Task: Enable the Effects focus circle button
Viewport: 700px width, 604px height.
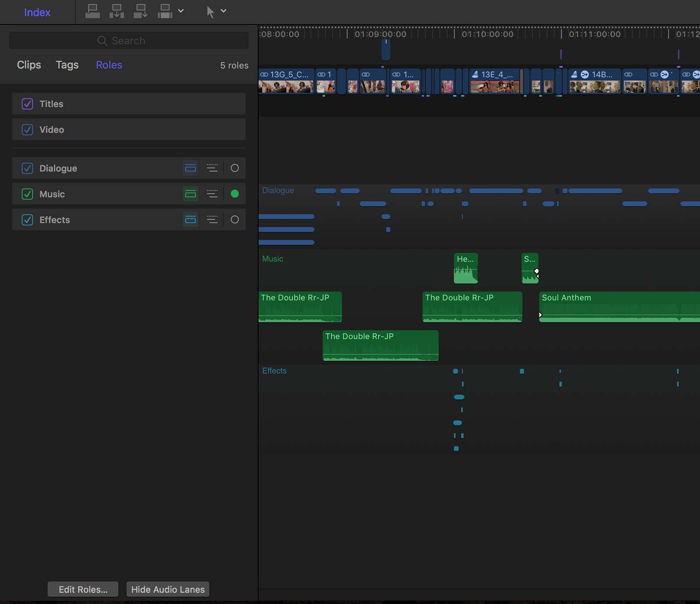Action: pos(235,220)
